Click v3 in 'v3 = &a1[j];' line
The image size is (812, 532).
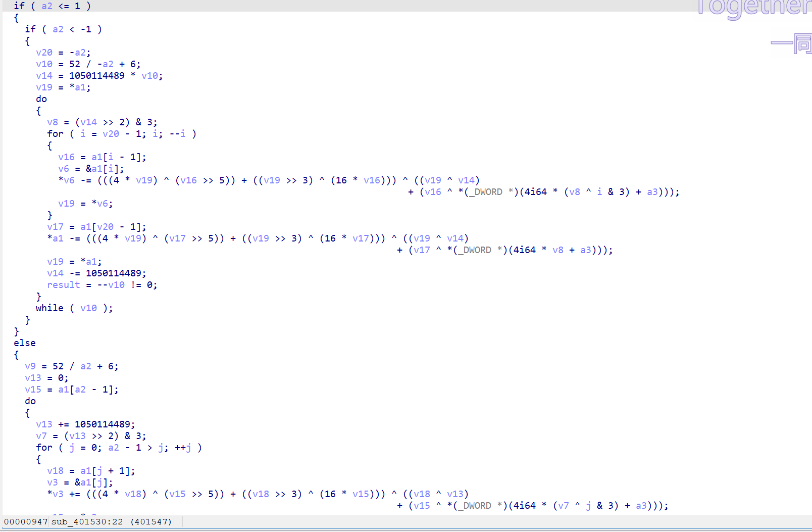[53, 482]
